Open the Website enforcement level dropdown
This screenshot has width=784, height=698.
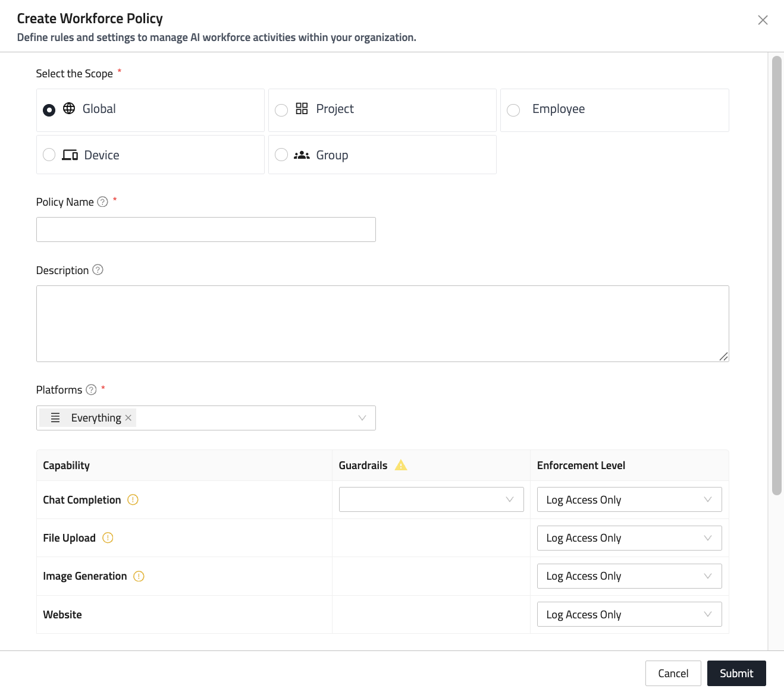(x=629, y=614)
